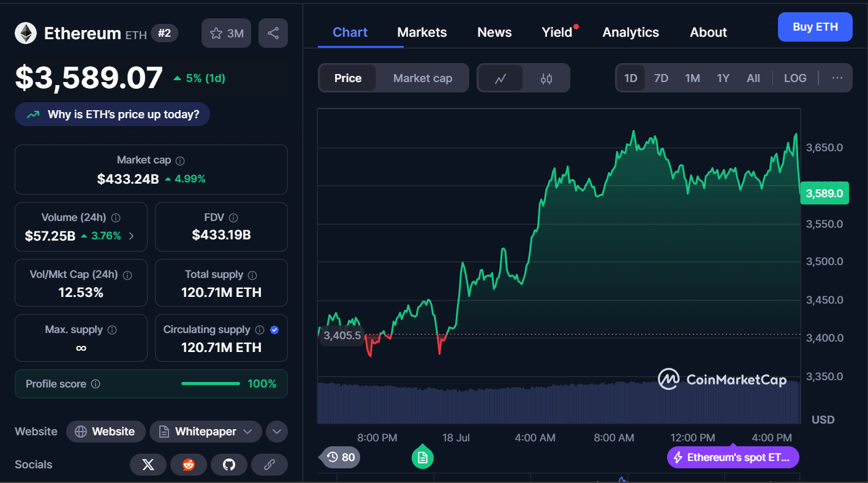Click the $433.19B FDV value
The image size is (868, 483).
point(221,235)
